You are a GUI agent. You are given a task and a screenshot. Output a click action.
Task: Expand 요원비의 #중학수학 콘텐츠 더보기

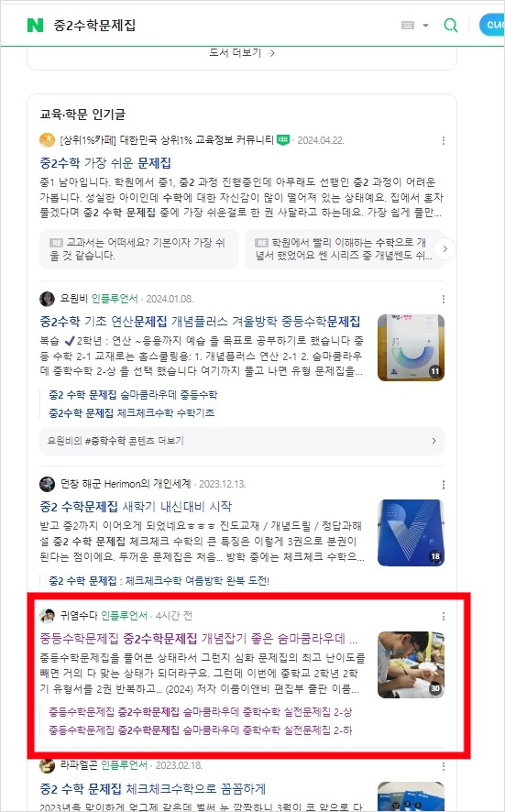tap(242, 441)
